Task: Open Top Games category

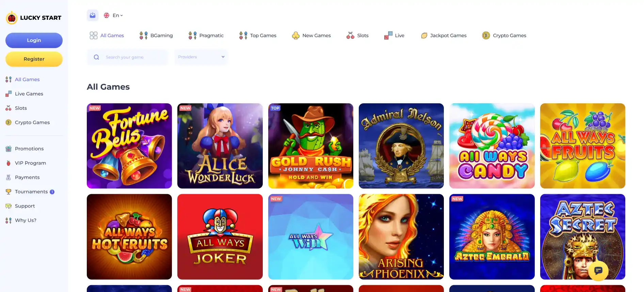Action: pos(258,35)
